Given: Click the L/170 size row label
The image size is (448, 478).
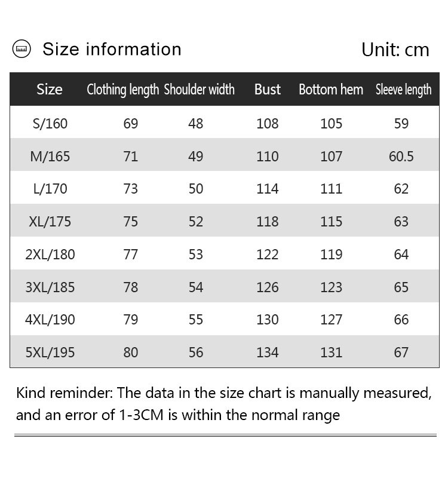Looking at the screenshot, I should pyautogui.click(x=50, y=189).
